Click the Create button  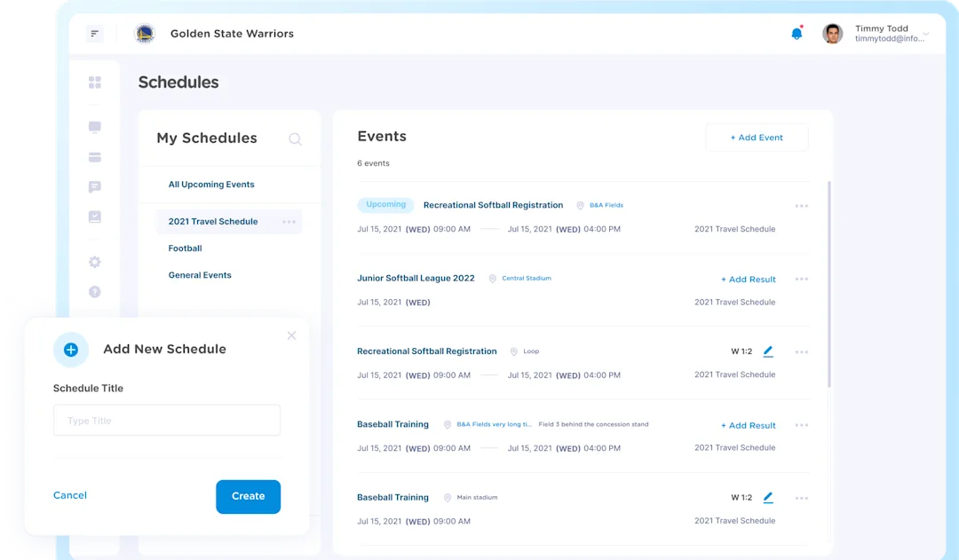249,496
